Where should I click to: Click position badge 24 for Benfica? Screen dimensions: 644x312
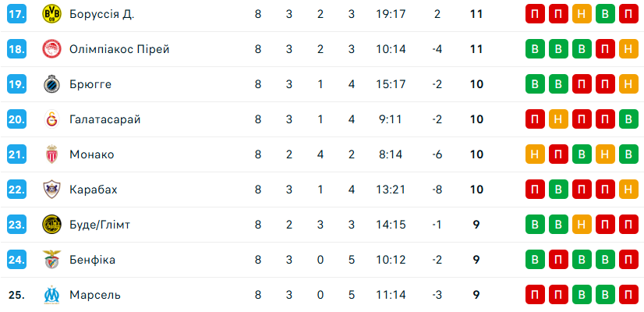(x=16, y=260)
